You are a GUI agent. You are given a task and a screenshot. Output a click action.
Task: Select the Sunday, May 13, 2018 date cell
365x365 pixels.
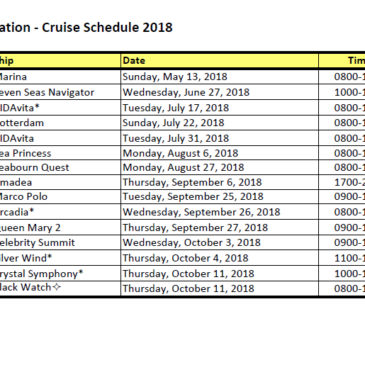(219, 77)
